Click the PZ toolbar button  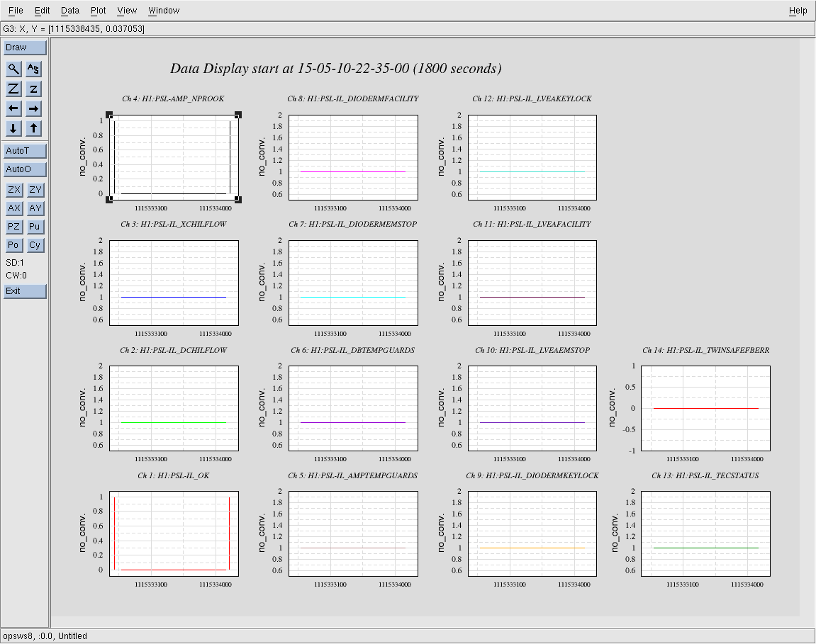click(x=14, y=226)
